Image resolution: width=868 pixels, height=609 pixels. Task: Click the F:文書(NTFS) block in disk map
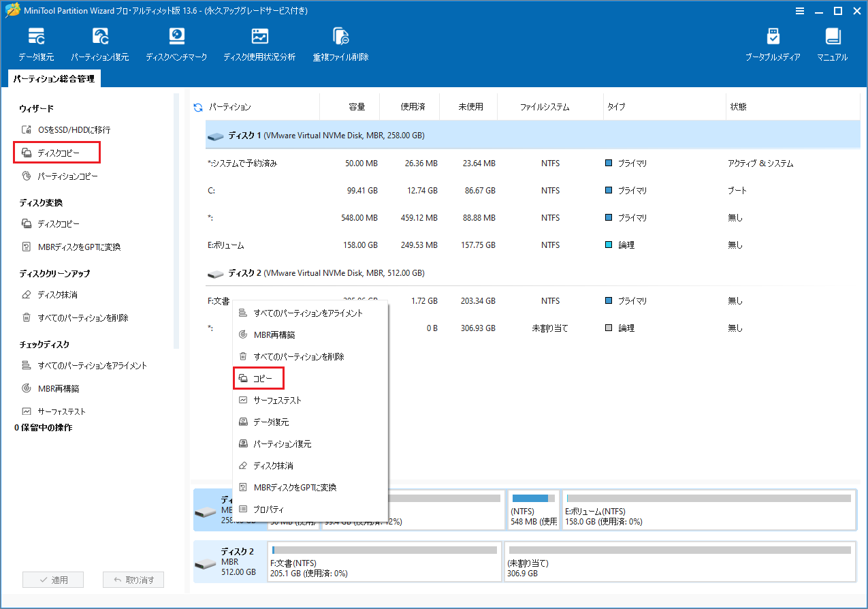(x=385, y=563)
